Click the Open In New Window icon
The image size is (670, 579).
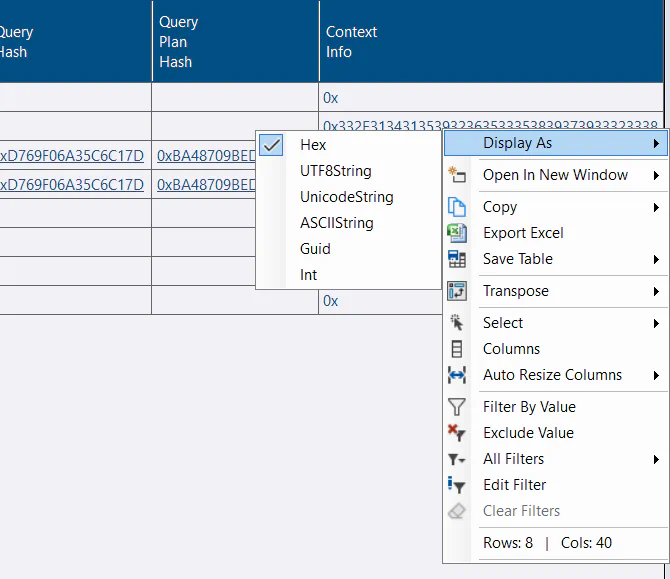[456, 174]
